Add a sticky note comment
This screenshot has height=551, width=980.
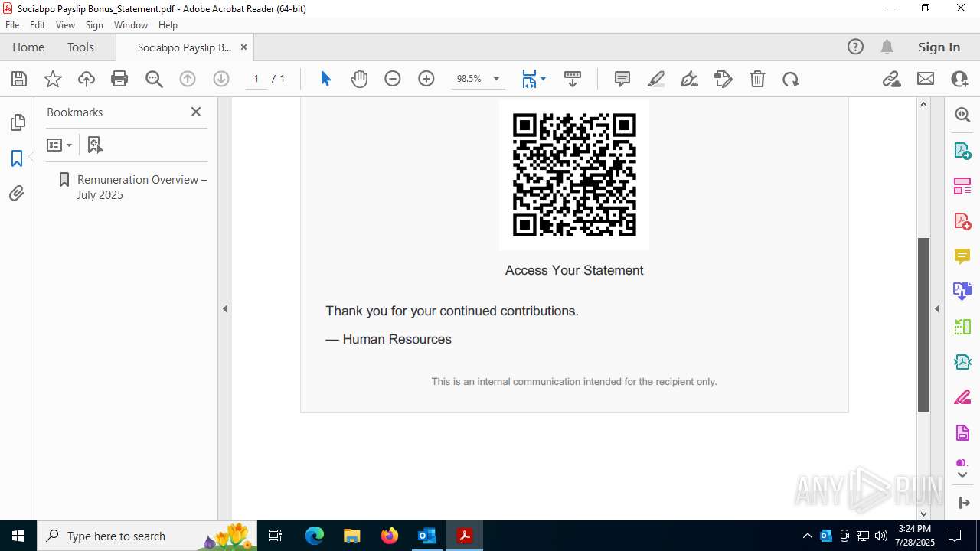coord(622,79)
